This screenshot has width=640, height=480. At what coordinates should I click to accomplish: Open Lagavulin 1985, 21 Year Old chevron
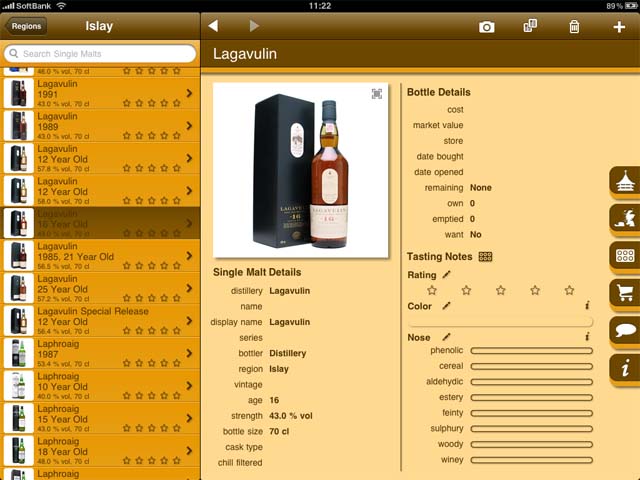189,256
